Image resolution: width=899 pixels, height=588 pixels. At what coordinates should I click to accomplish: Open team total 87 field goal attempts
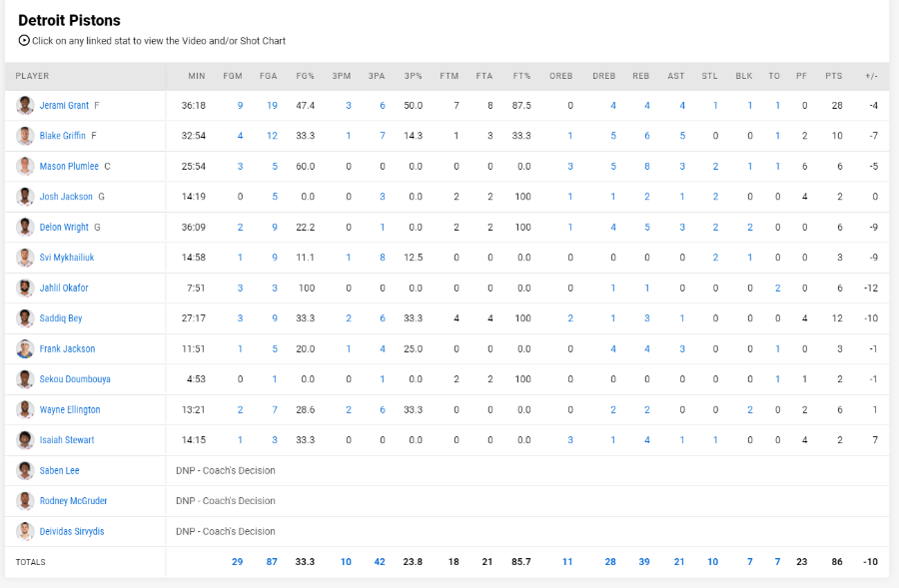pyautogui.click(x=272, y=562)
